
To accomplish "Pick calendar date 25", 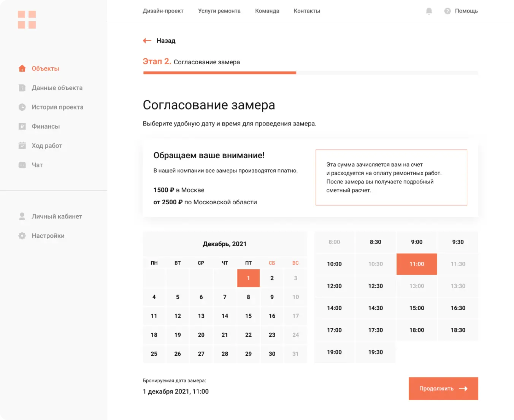I will 154,354.
